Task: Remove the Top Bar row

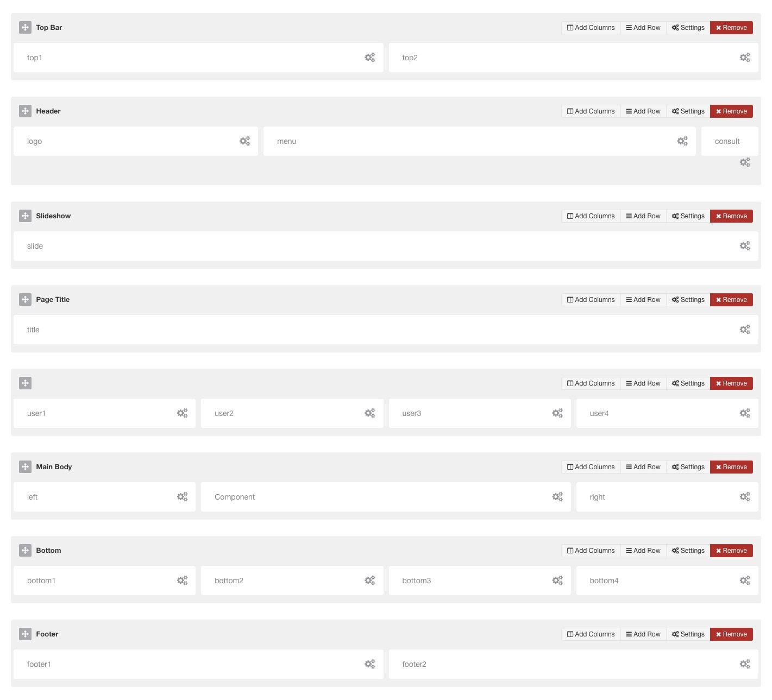Action: pos(731,28)
